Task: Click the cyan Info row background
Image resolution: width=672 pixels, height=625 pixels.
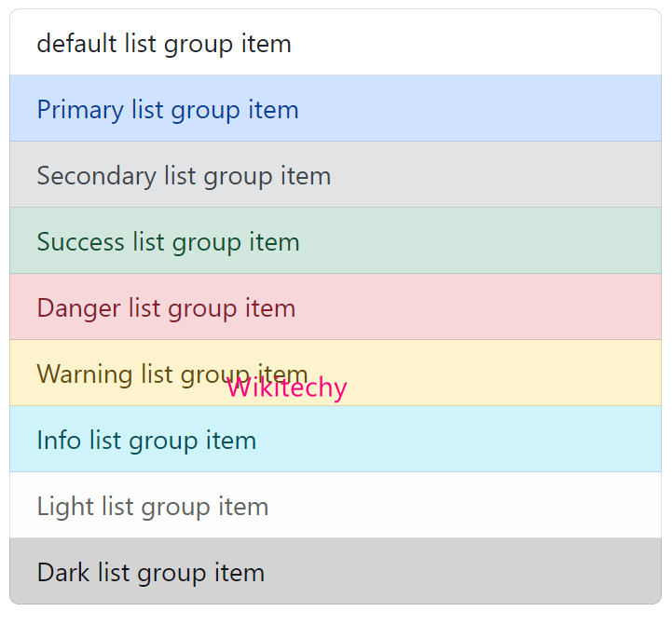Action: pos(485,441)
